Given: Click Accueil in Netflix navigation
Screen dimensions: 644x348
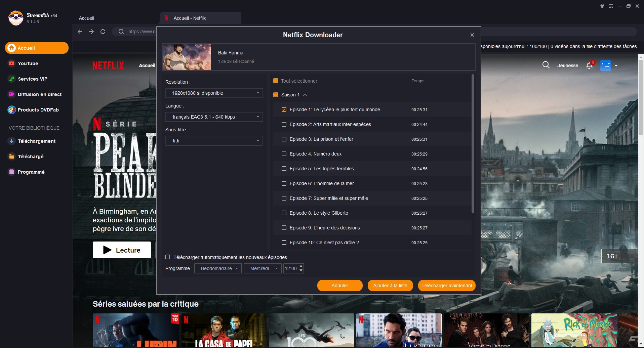Looking at the screenshot, I should point(147,66).
